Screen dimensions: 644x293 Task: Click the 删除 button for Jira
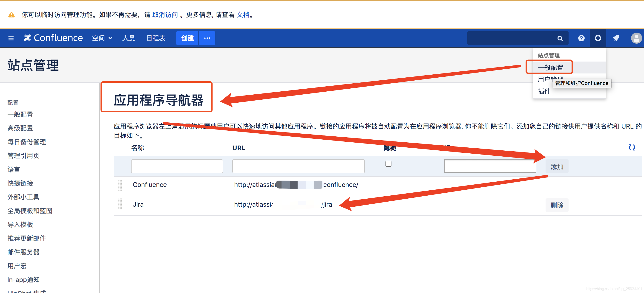pyautogui.click(x=557, y=205)
